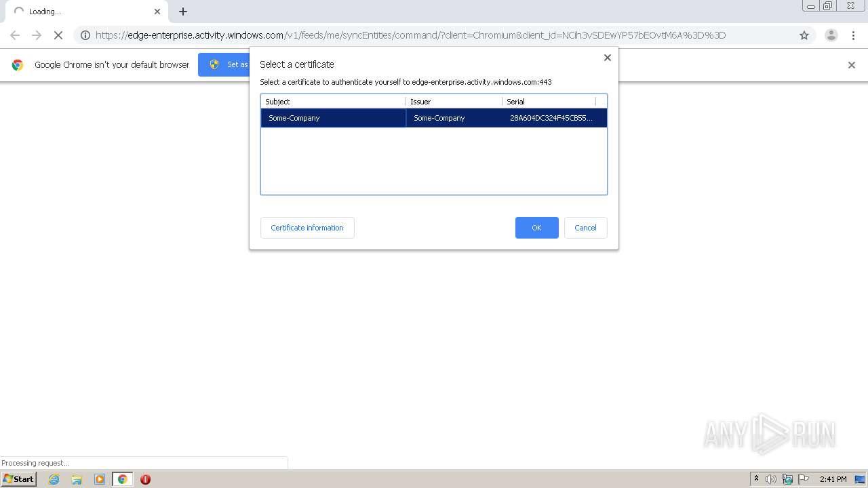This screenshot has height=488, width=868.
Task: Sort certificates by Issuer column
Action: click(454, 101)
